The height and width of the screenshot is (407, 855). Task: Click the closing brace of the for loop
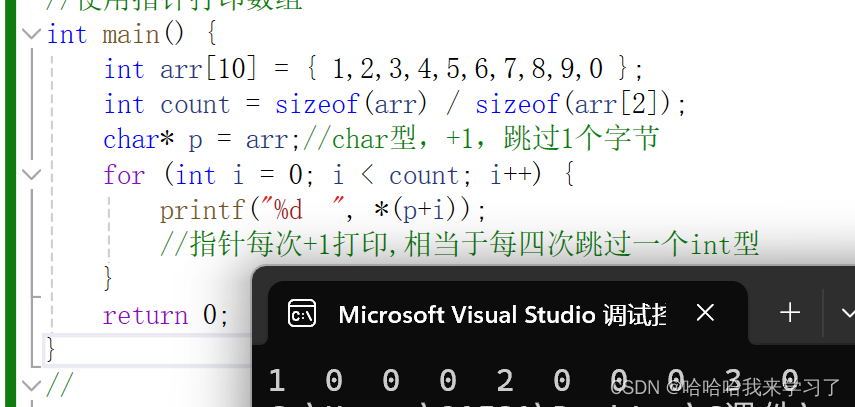point(108,279)
